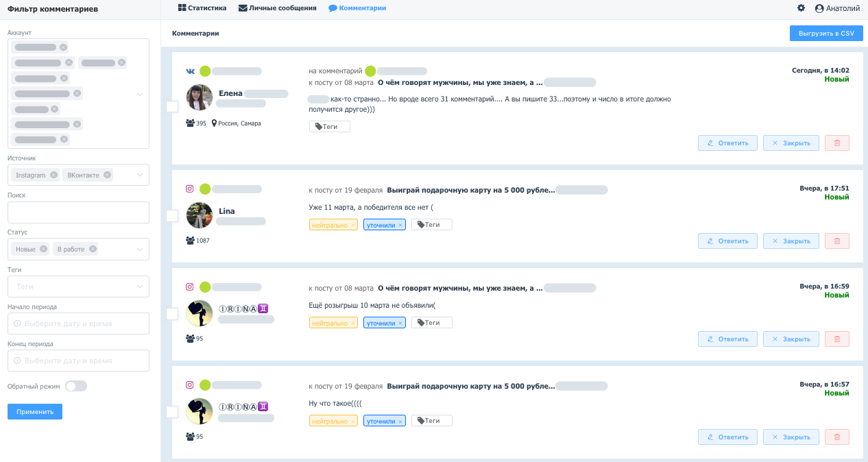The width and height of the screenshot is (868, 462).
Task: Add tags to Елена's comment
Action: (330, 126)
